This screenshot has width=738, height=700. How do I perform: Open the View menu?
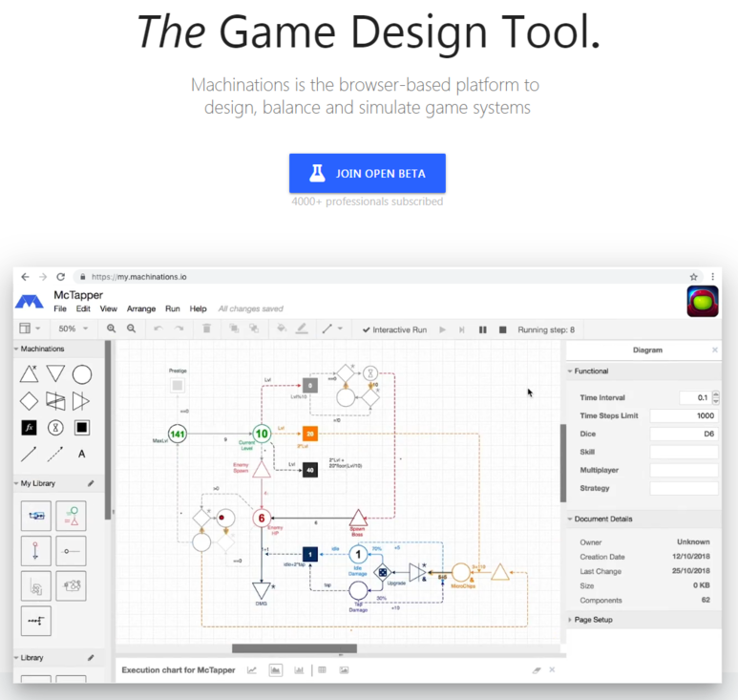pyautogui.click(x=108, y=308)
